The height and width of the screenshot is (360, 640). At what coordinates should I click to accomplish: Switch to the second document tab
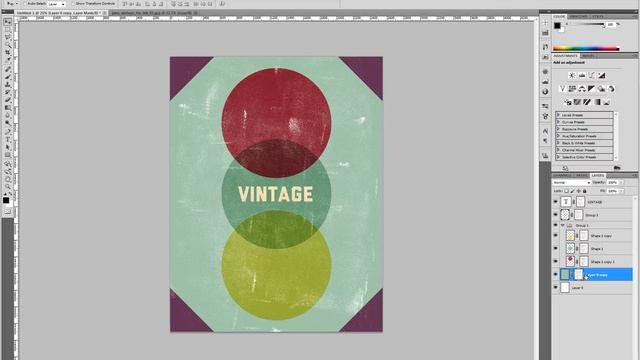pyautogui.click(x=154, y=13)
